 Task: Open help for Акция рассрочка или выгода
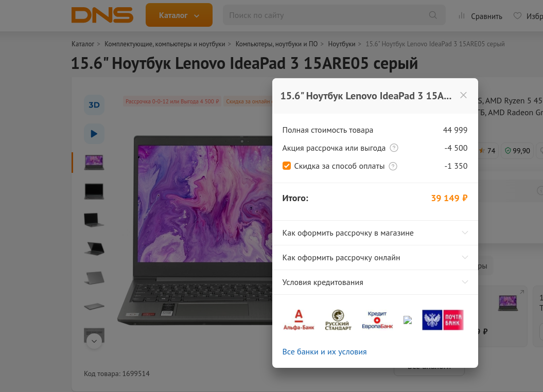click(394, 148)
